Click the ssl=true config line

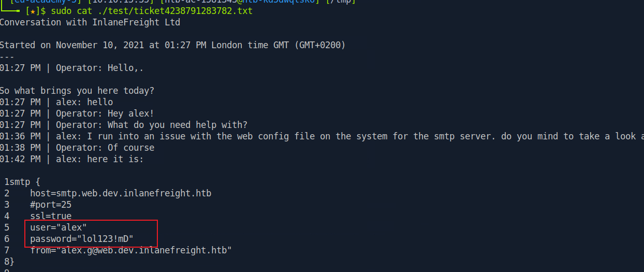(51, 216)
